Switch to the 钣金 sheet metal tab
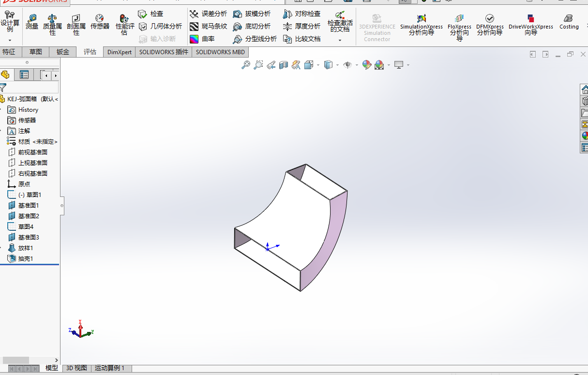Screen dimensions: 588x375 click(63, 52)
